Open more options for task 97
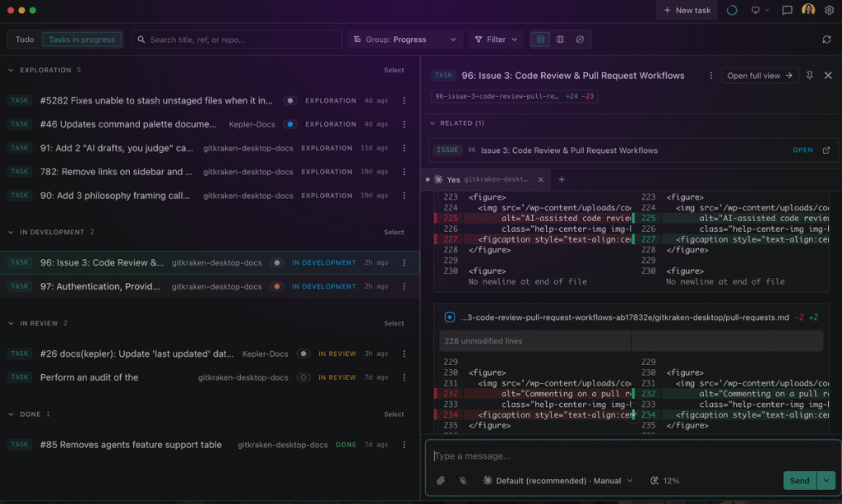The width and height of the screenshot is (842, 504). [405, 287]
